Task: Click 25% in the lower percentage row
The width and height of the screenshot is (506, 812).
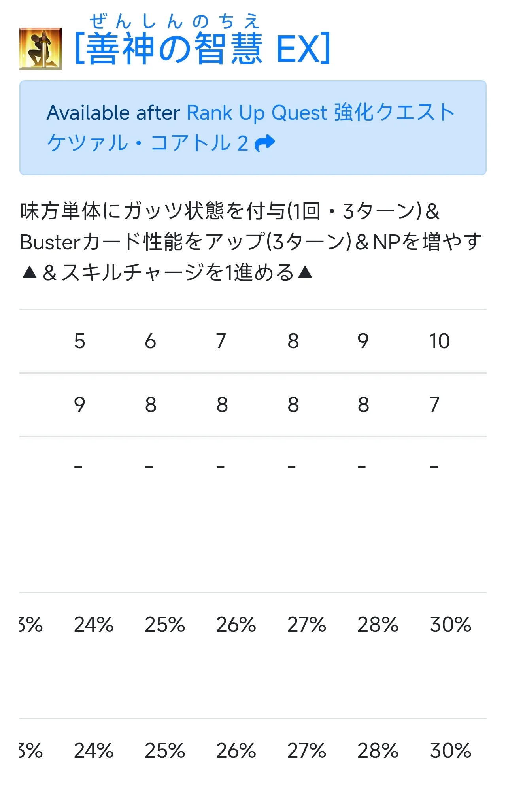Action: 165,751
